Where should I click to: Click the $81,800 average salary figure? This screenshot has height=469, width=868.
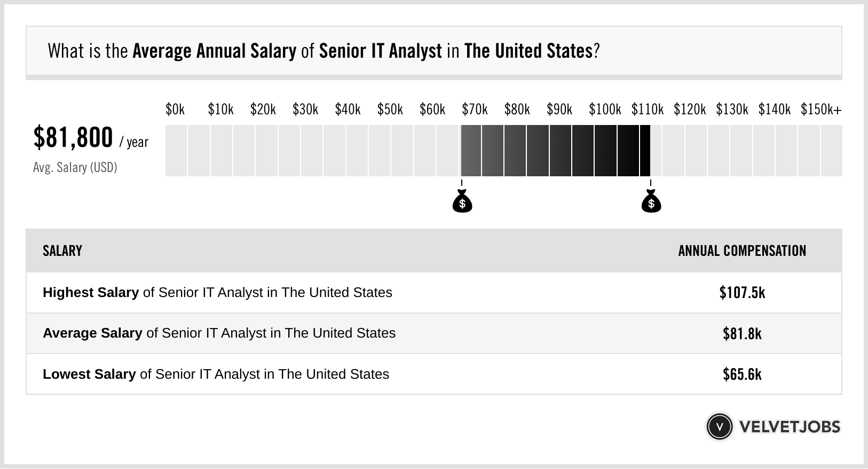(x=73, y=137)
